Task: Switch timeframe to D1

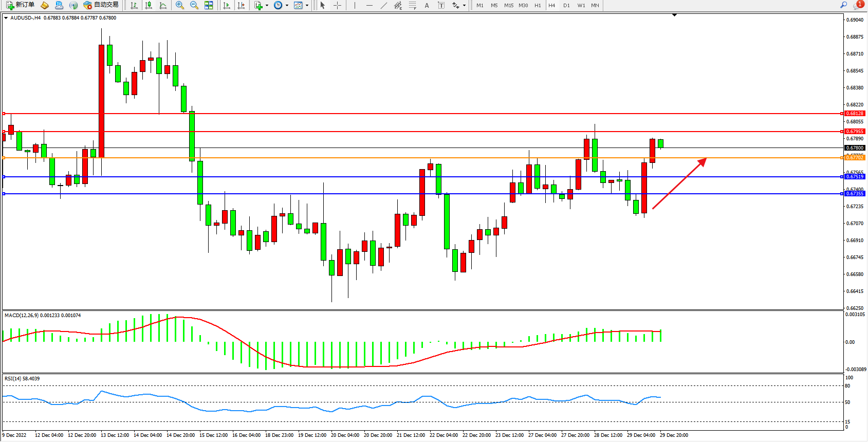Action: [566, 5]
